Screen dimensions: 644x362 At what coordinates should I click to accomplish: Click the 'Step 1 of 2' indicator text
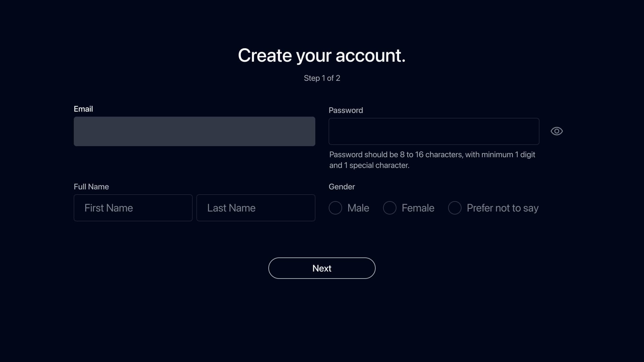point(322,78)
